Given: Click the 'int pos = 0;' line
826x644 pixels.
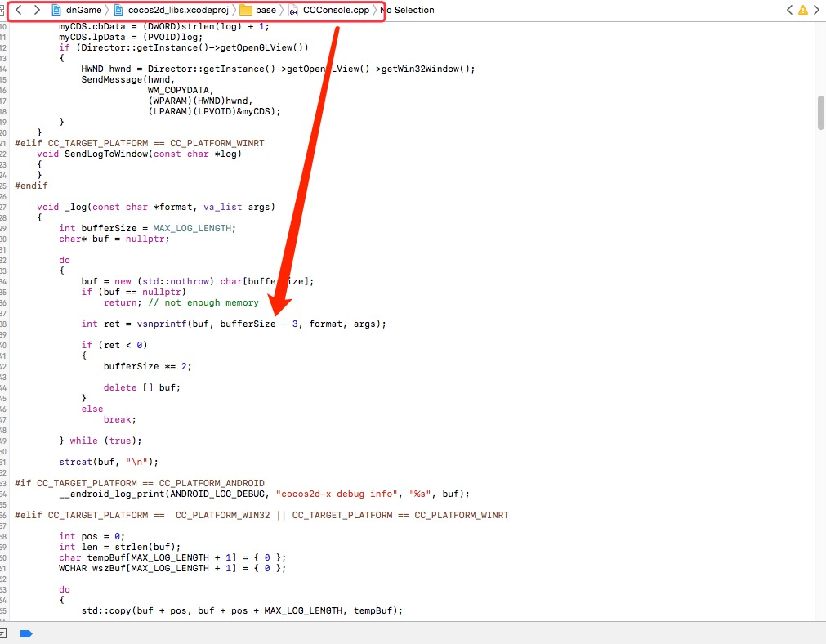Looking at the screenshot, I should pos(92,536).
